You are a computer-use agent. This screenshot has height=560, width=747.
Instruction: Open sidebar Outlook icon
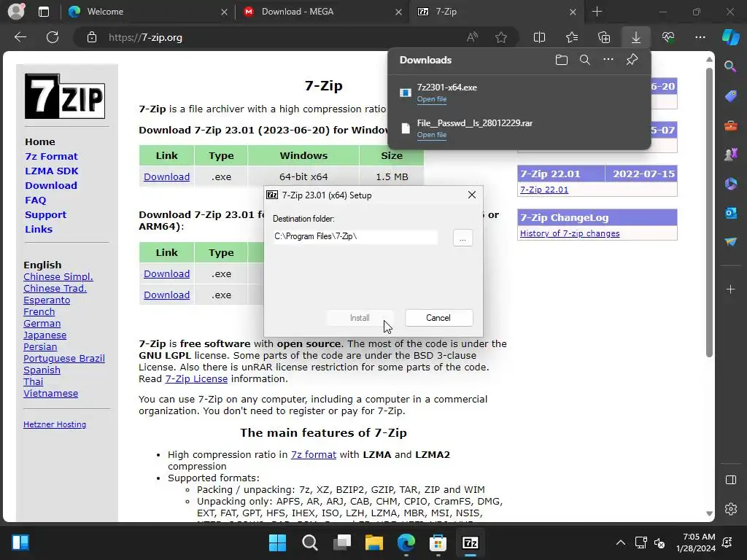[x=730, y=213]
